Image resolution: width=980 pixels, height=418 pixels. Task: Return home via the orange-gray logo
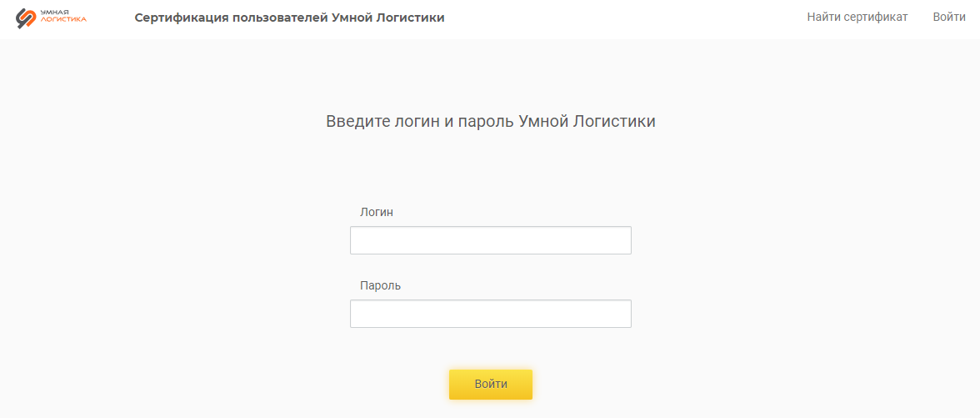pyautogui.click(x=52, y=18)
